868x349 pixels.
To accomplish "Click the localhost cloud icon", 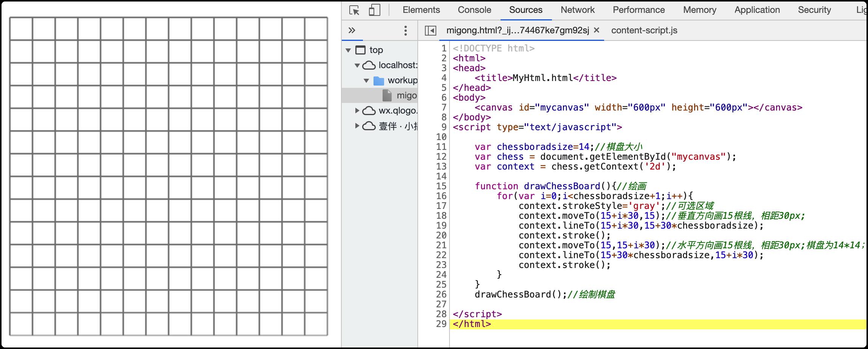I will 369,65.
